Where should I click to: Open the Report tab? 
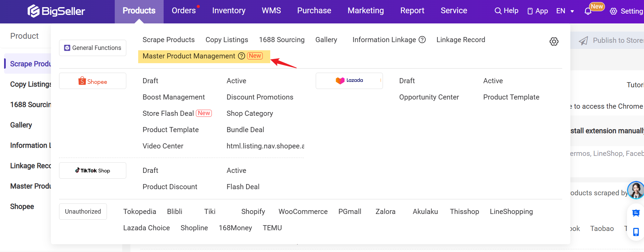[x=412, y=11]
